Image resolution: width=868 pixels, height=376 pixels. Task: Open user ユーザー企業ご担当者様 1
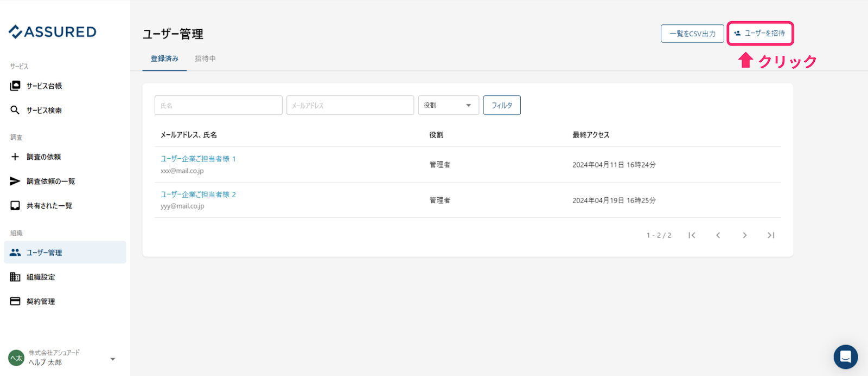click(x=198, y=159)
